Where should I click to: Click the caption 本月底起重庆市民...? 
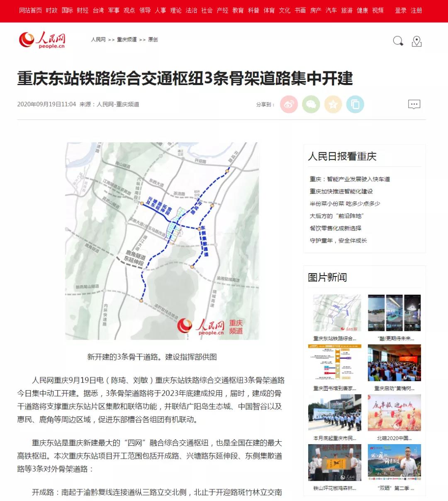[335, 438]
